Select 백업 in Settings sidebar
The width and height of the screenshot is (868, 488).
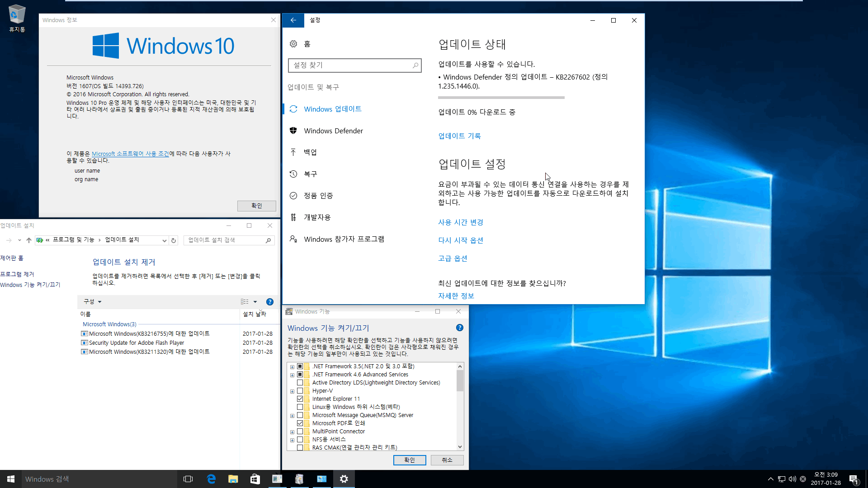pos(310,152)
